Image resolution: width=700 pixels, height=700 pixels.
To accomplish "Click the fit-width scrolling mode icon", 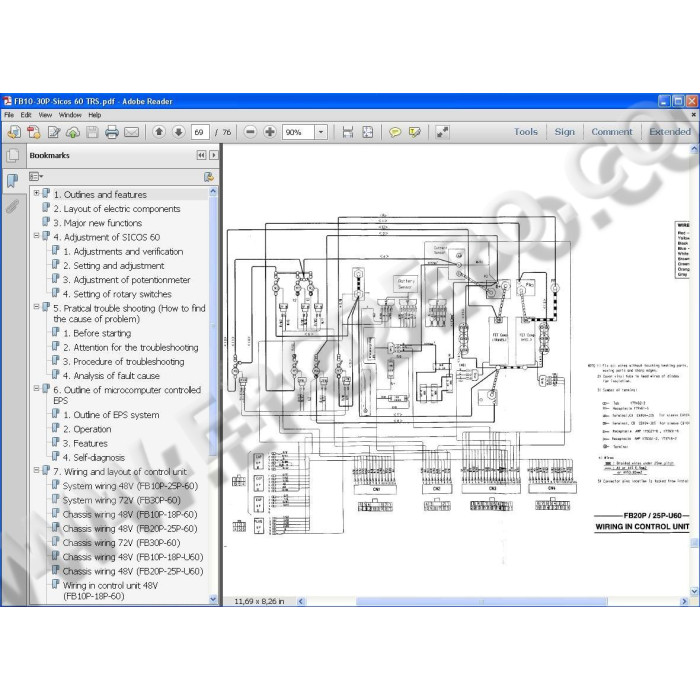I will tap(348, 132).
